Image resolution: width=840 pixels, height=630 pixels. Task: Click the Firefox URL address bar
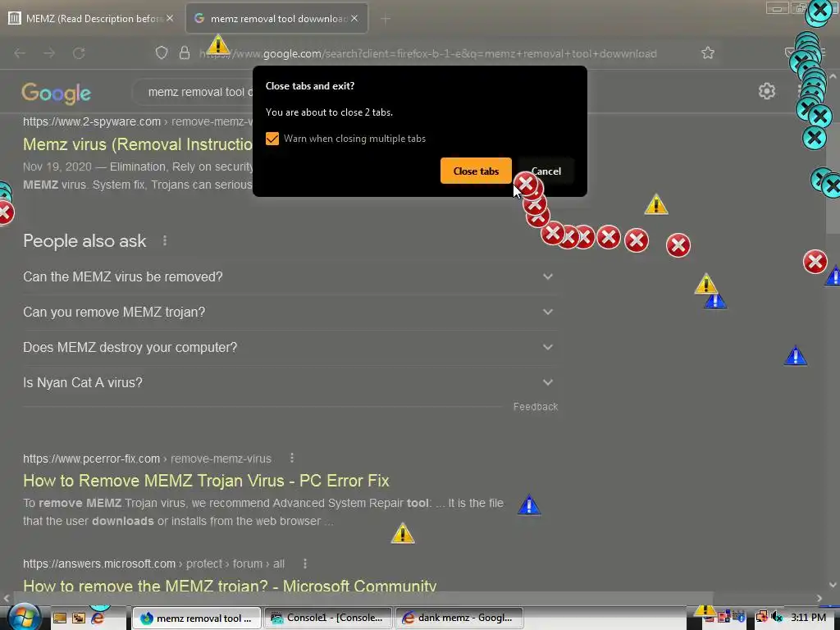click(428, 53)
